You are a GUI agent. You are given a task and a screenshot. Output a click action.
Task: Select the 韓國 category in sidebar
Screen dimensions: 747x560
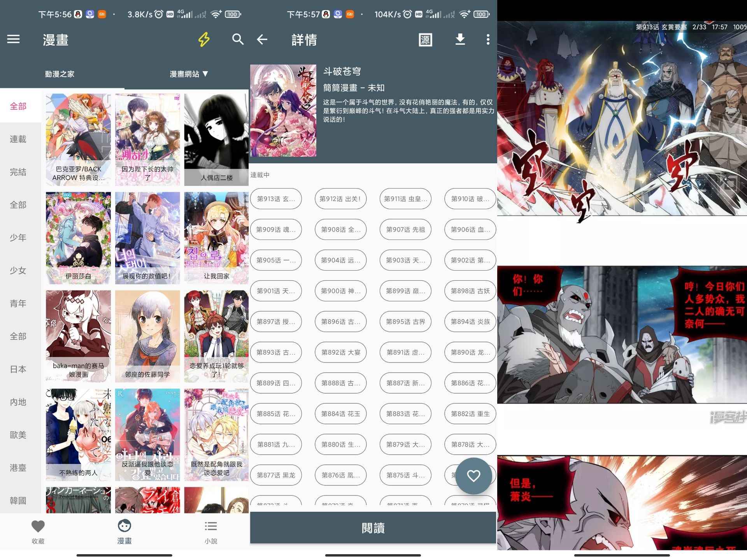18,500
